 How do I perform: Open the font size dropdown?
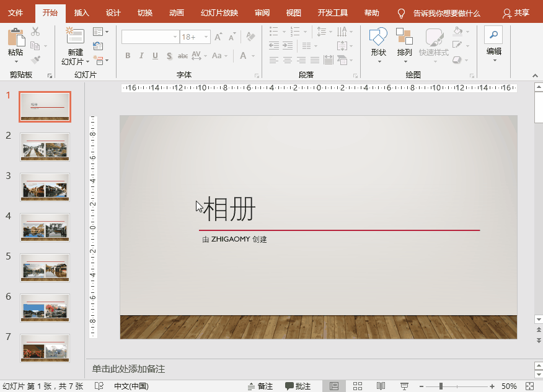pos(205,37)
